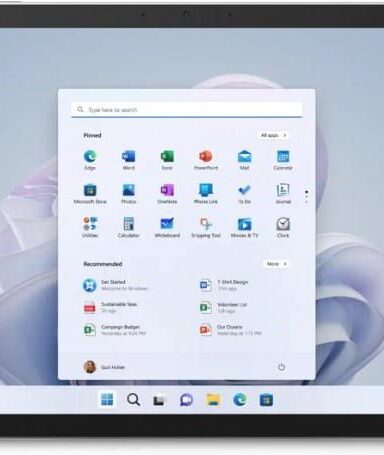Open the Get Started recommendation
Screen dimensions: 384x455
[115, 285]
